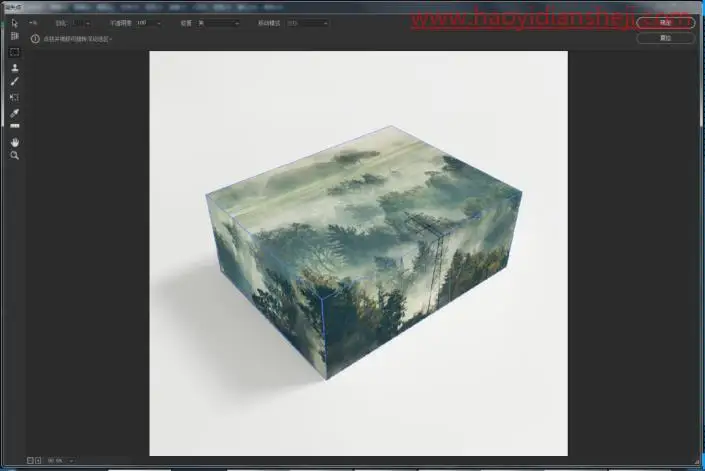Viewport: 705px width, 471px height.
Task: Select the Eyedropper tool
Action: click(14, 113)
